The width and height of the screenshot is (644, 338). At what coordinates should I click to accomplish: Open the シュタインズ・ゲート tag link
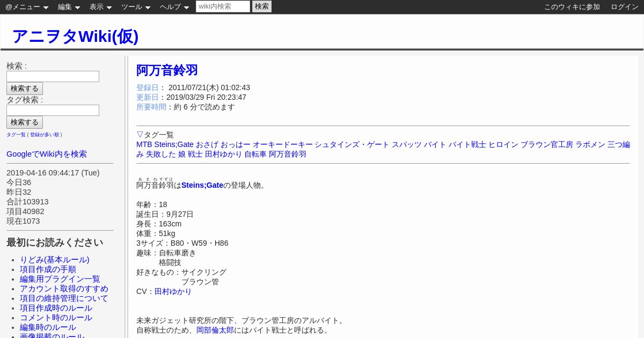click(352, 144)
